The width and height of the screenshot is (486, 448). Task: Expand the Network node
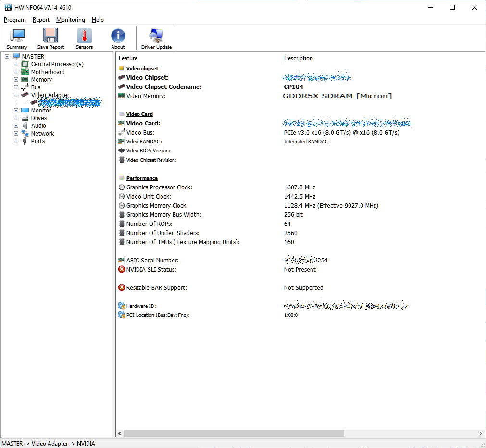(16, 133)
